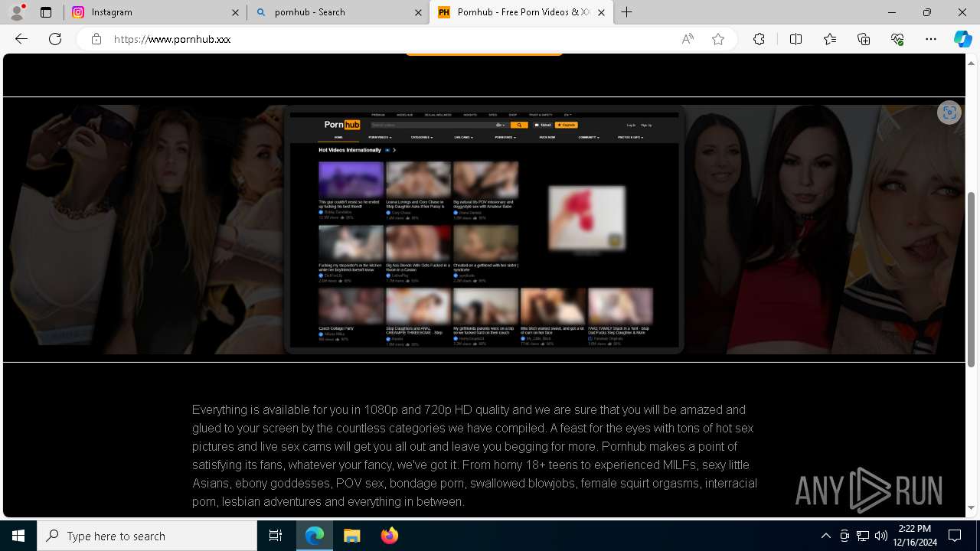Add this page to favorites
Image resolution: width=980 pixels, height=551 pixels.
point(718,39)
